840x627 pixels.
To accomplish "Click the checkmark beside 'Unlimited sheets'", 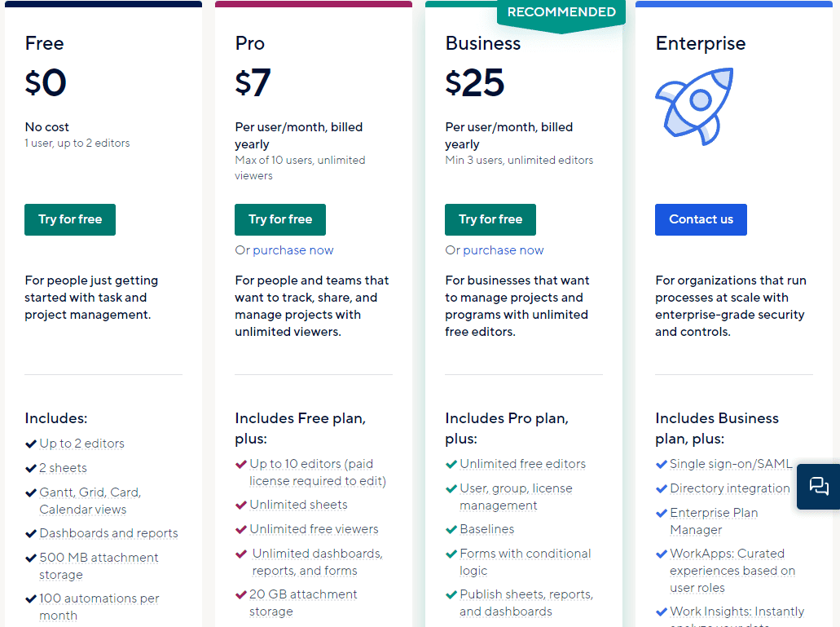I will point(240,506).
